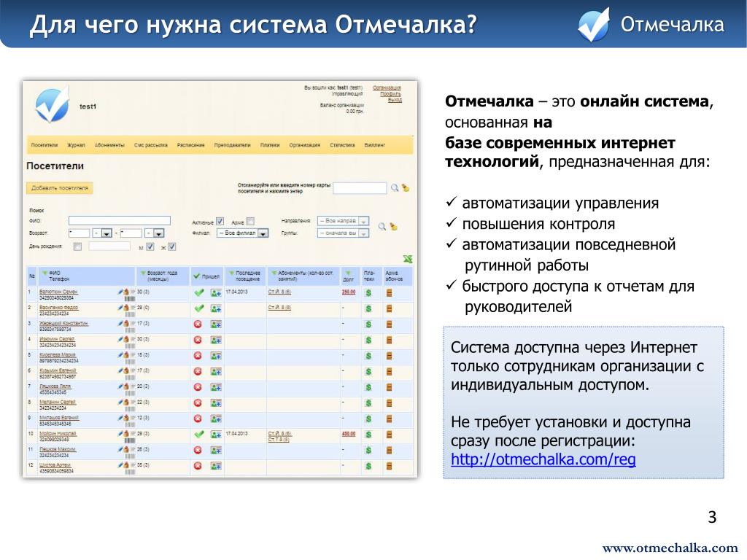The image size is (747, 560).
Task: Export the visitors table with the Excel icon
Action: [x=407, y=259]
